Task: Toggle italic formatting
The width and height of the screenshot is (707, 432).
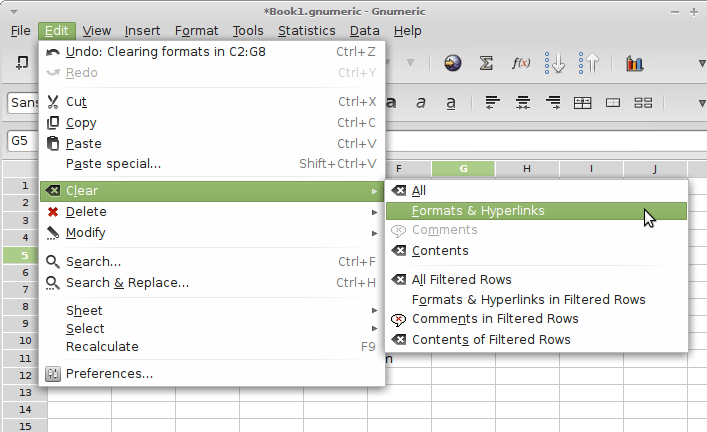Action: coord(421,102)
